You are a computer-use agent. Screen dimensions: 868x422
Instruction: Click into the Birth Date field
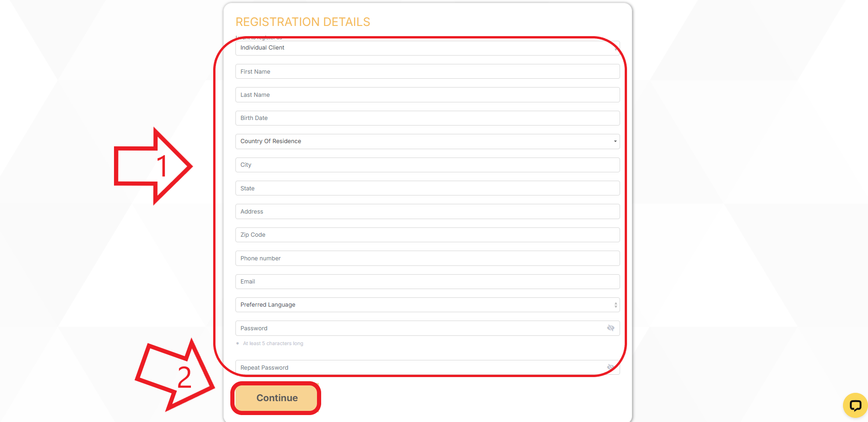coord(427,118)
